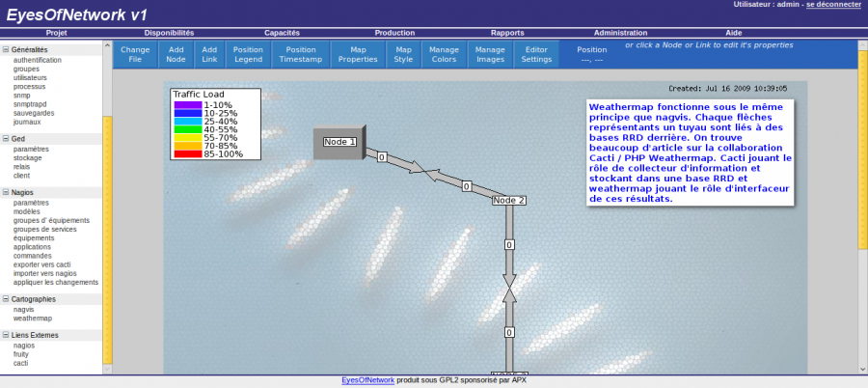
Task: Collapse the Généralités section
Action: click(x=6, y=50)
